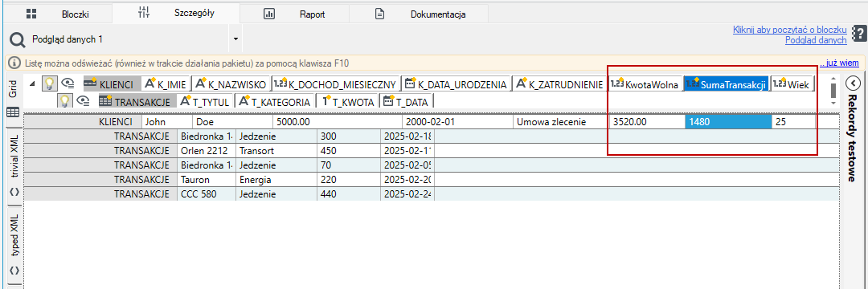Click the code brackets icon under typed XML
This screenshot has width=868, height=289.
click(14, 271)
